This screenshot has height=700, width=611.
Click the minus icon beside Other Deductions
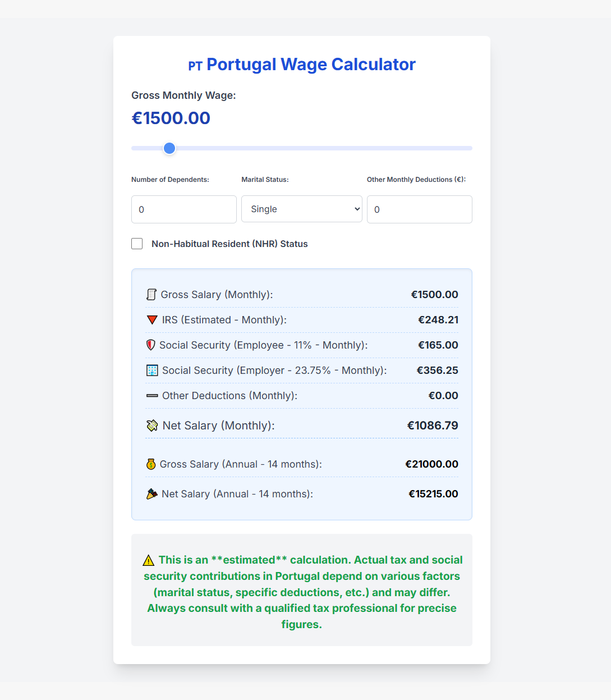(152, 396)
